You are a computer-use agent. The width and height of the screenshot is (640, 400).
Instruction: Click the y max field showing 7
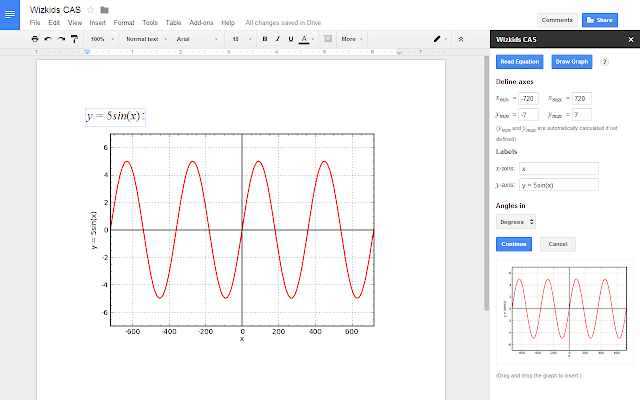click(582, 115)
